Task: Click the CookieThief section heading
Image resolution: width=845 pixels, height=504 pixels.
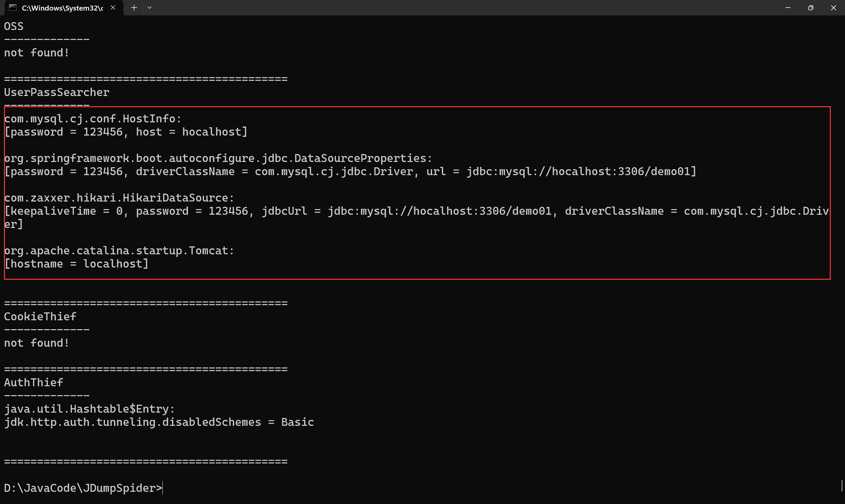Action: point(40,317)
